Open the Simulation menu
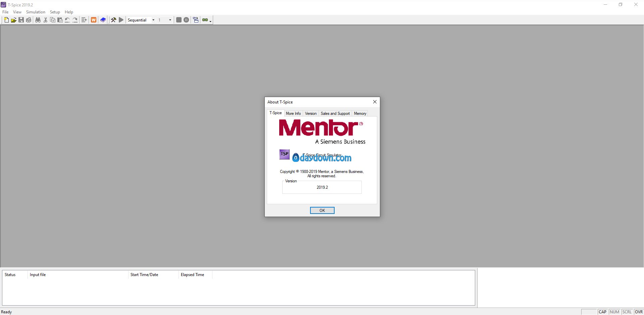This screenshot has width=644, height=315. click(x=36, y=12)
